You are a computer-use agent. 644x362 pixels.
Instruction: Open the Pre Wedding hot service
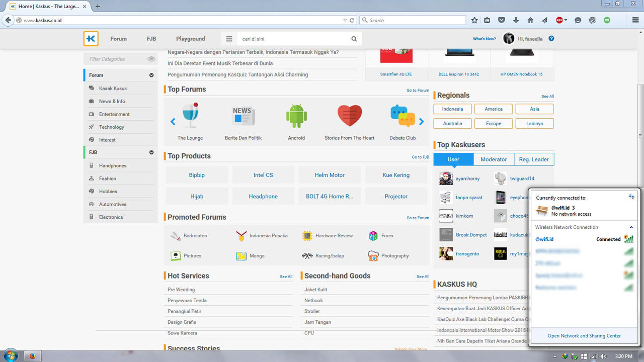(x=181, y=290)
